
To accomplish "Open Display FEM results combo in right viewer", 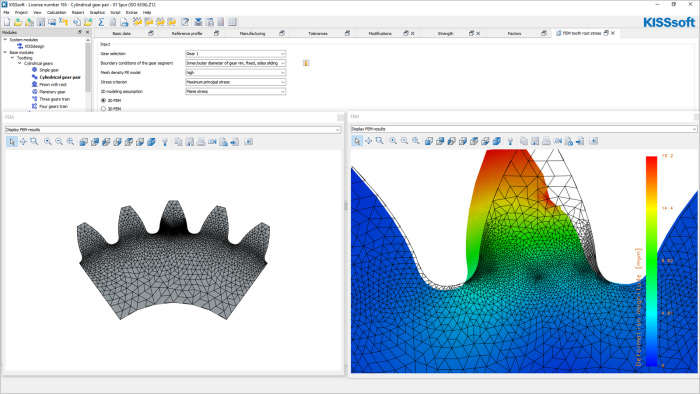I will point(524,129).
